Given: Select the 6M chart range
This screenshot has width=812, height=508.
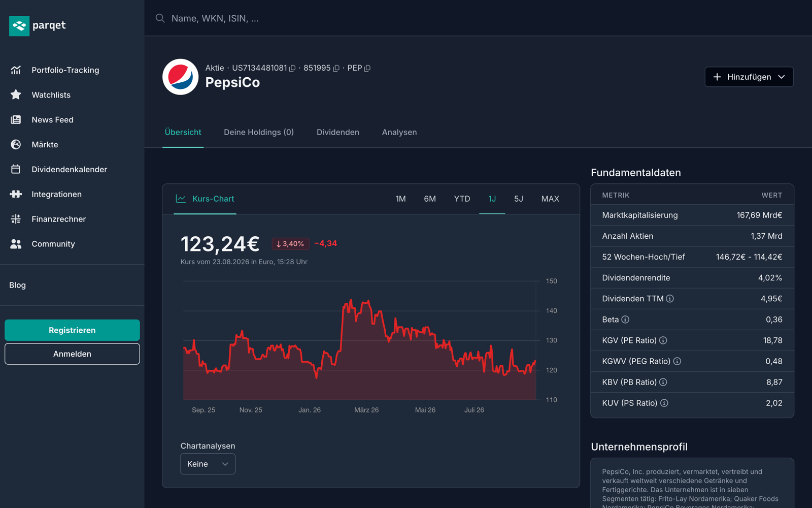Looking at the screenshot, I should [430, 199].
